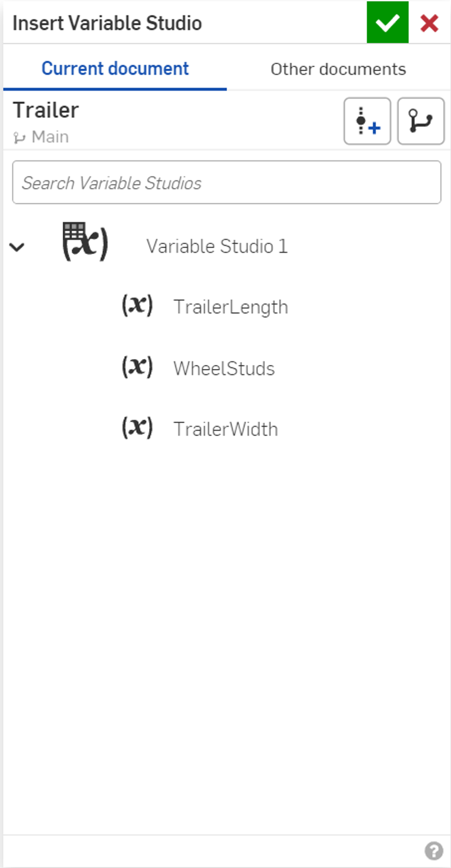Image resolution: width=451 pixels, height=868 pixels.
Task: Click the variable icon beside TrailerLength
Action: (x=137, y=305)
